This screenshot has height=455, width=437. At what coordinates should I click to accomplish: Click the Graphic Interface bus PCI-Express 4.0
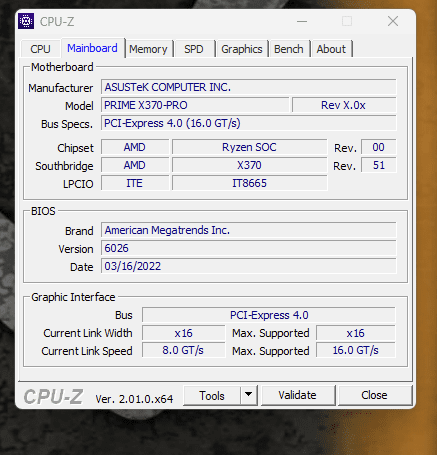pyautogui.click(x=269, y=315)
